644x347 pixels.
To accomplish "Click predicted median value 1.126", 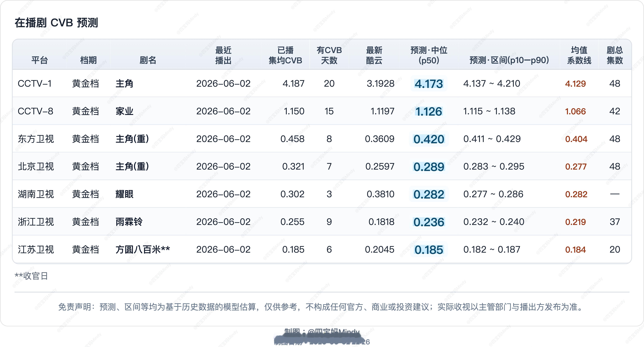I will point(429,112).
